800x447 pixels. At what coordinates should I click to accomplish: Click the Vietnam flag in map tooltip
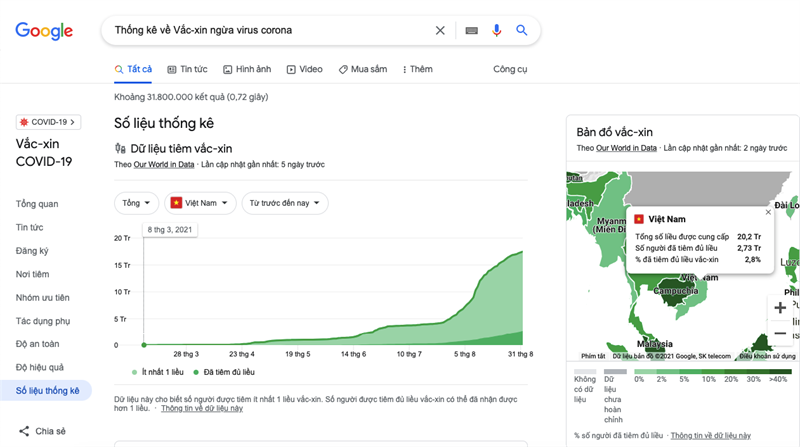tap(639, 219)
